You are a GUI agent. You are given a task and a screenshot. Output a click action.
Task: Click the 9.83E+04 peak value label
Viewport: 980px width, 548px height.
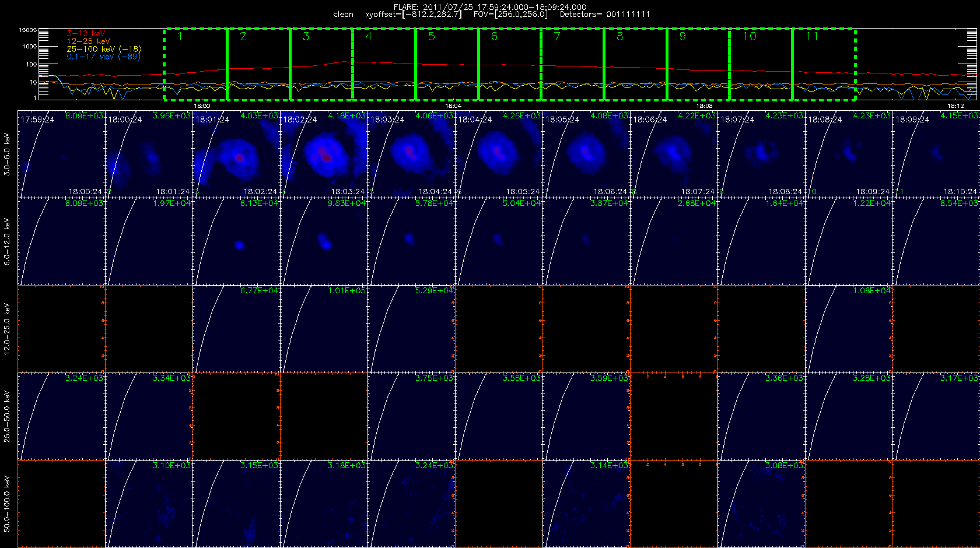tap(347, 203)
